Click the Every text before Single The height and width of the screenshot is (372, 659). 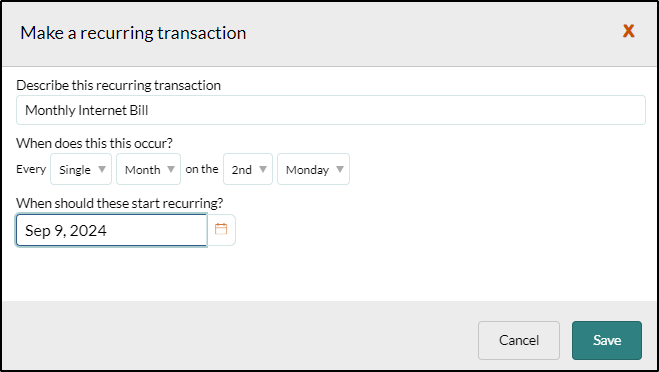click(x=31, y=169)
